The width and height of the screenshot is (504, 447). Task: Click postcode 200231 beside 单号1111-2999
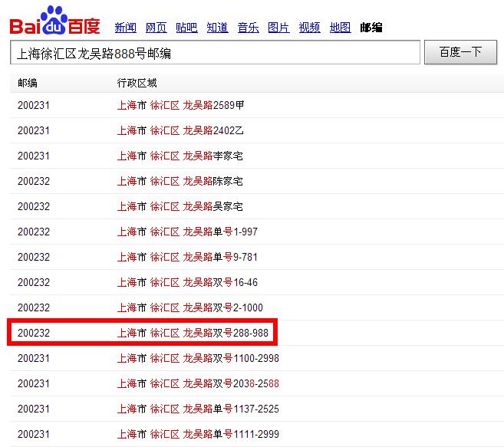point(34,435)
